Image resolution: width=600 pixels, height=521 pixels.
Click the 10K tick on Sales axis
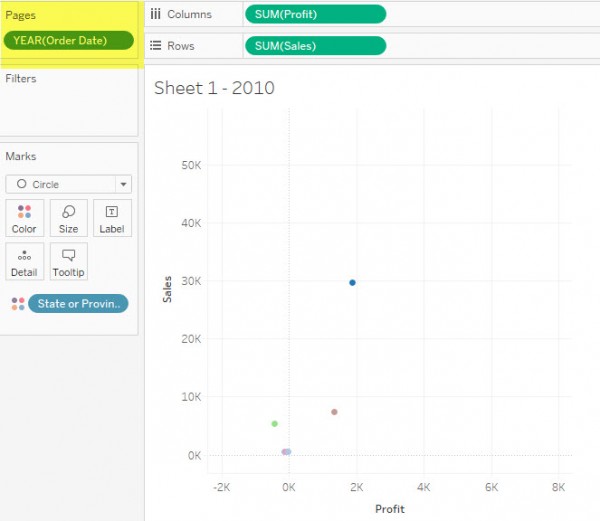coord(191,397)
